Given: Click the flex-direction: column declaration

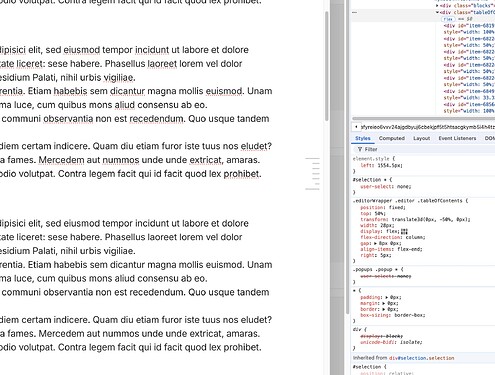Looking at the screenshot, I should [x=393, y=237].
